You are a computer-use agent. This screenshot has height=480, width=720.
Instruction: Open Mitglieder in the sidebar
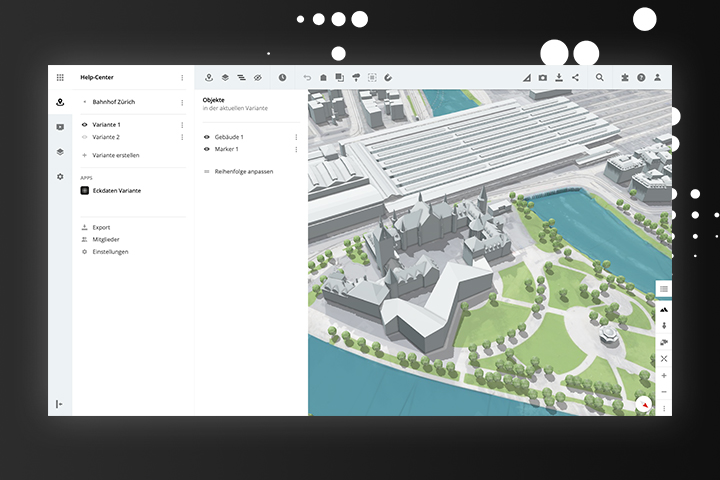click(105, 240)
